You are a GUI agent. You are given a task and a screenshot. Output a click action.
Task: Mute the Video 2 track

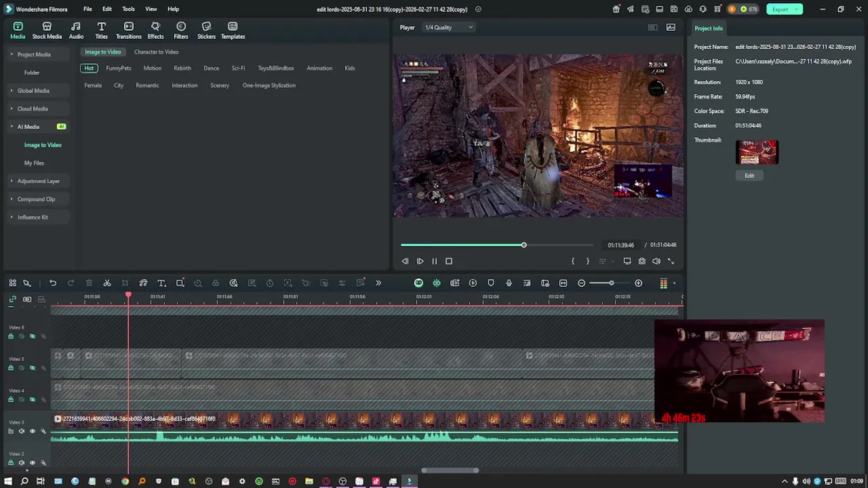pyautogui.click(x=21, y=463)
